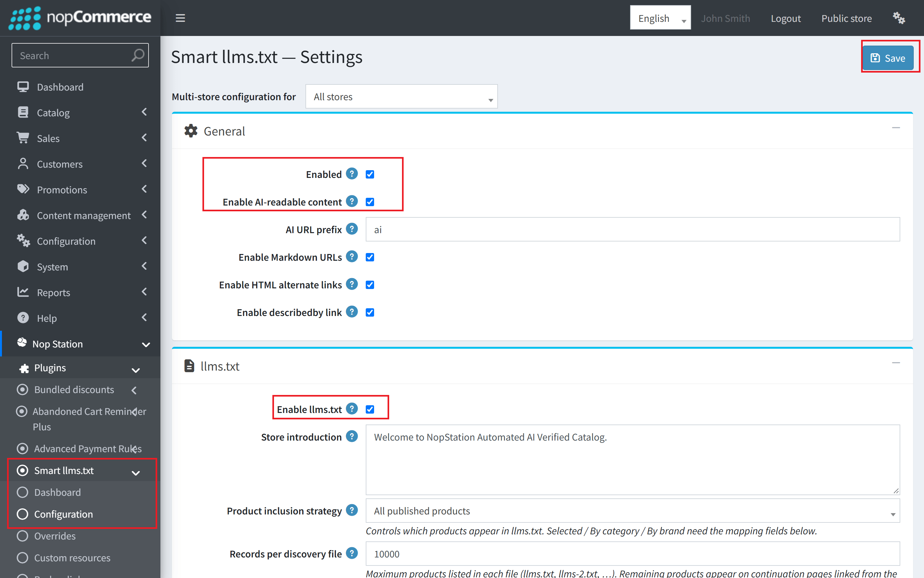Collapse the llms.txt panel with its minus button

896,363
